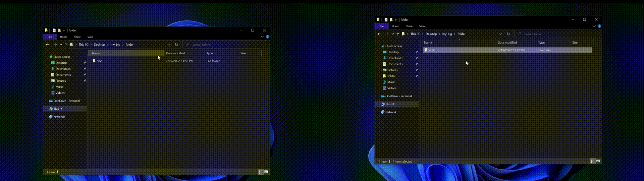Go forward in left Explorer window
Image resolution: width=644 pixels, height=181 pixels.
55,45
